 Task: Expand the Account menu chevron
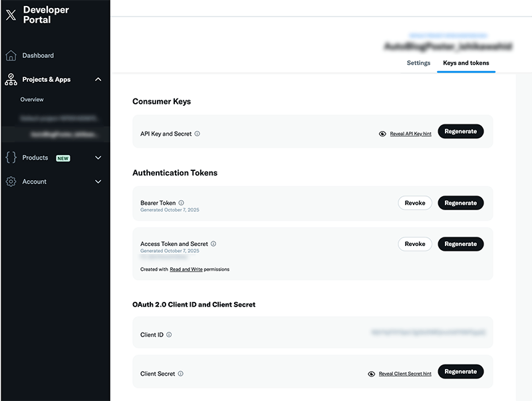click(98, 182)
